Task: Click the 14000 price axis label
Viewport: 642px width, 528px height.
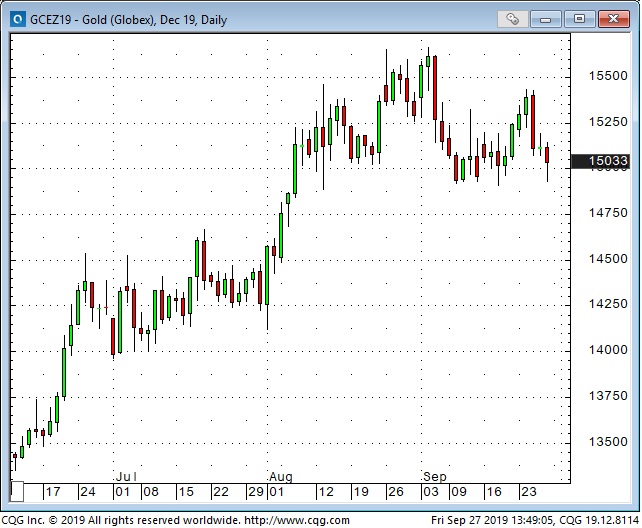Action: 608,350
